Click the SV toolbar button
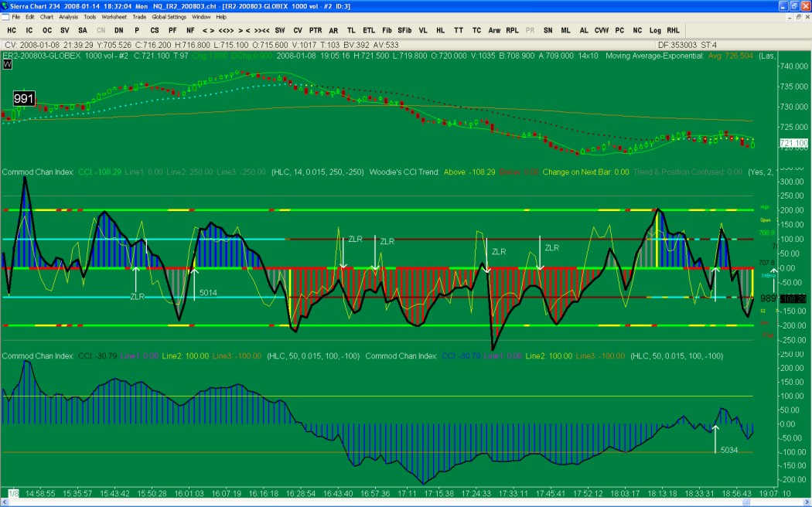 65,30
